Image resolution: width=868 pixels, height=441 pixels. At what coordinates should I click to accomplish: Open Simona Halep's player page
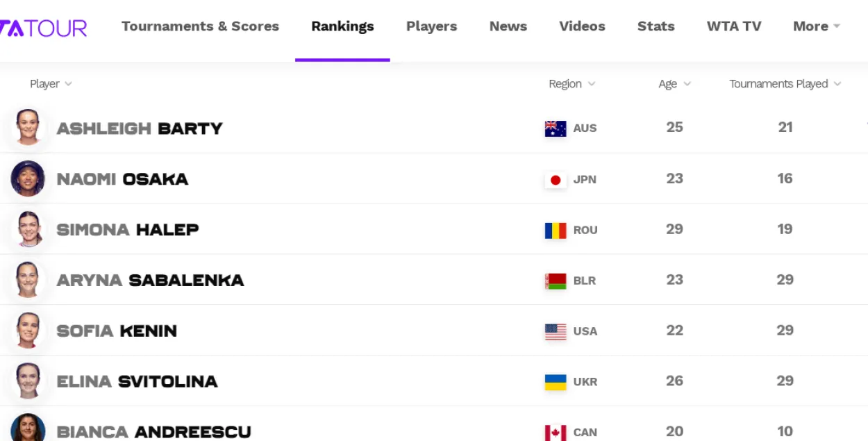[128, 230]
